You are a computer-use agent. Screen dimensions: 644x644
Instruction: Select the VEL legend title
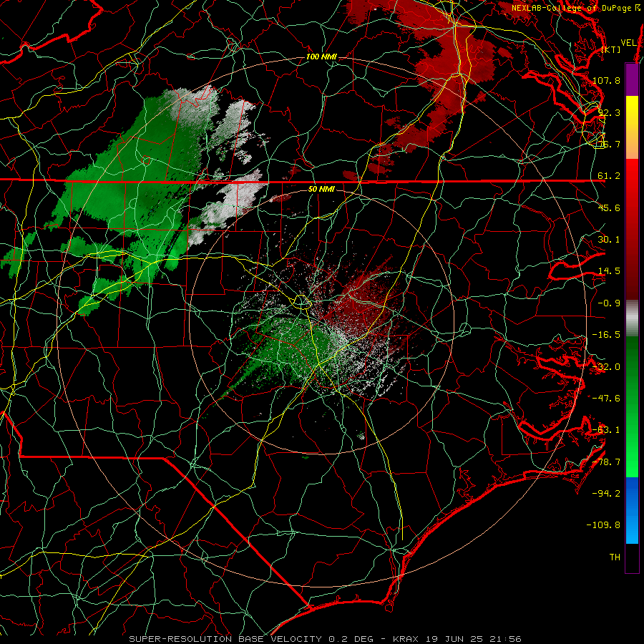coord(628,43)
